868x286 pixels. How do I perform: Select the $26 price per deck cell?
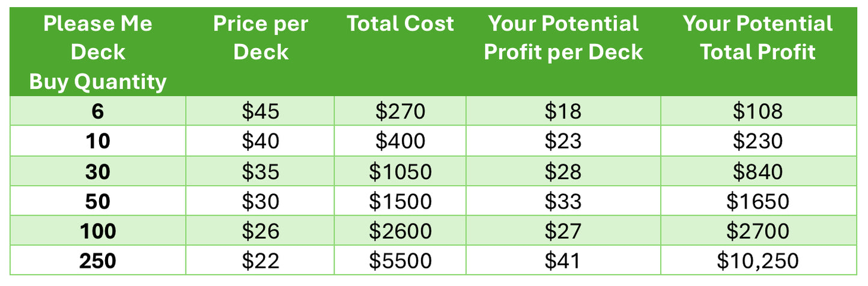[x=260, y=230]
